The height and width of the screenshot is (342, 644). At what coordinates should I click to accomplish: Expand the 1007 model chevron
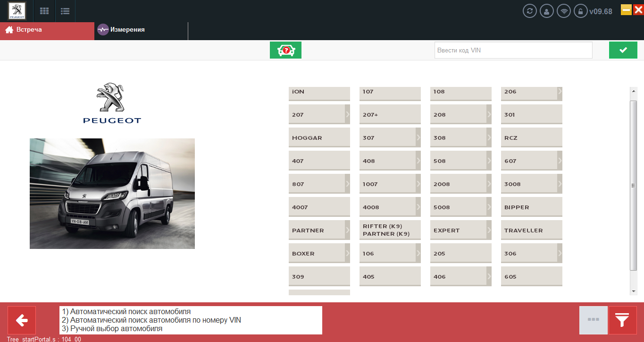[x=418, y=184]
